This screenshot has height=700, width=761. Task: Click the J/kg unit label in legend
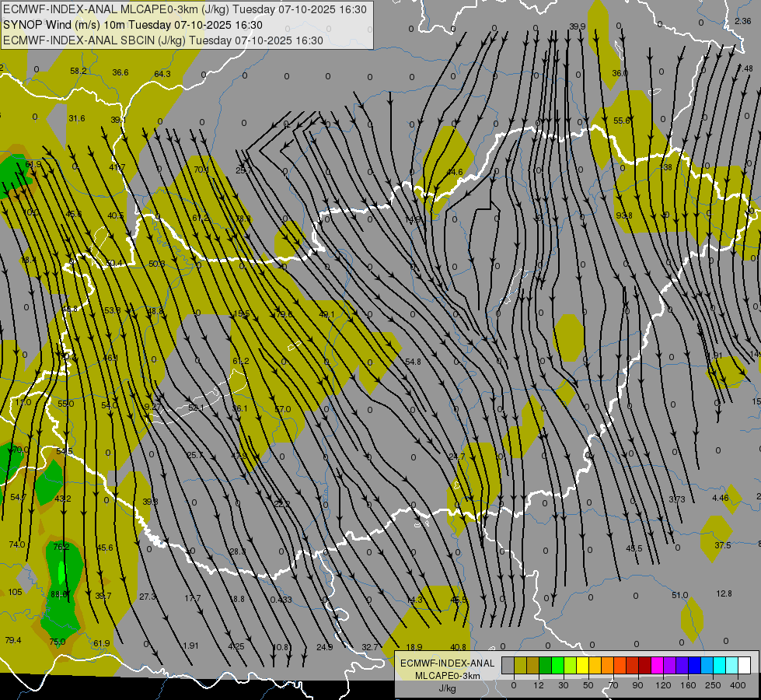tap(447, 688)
